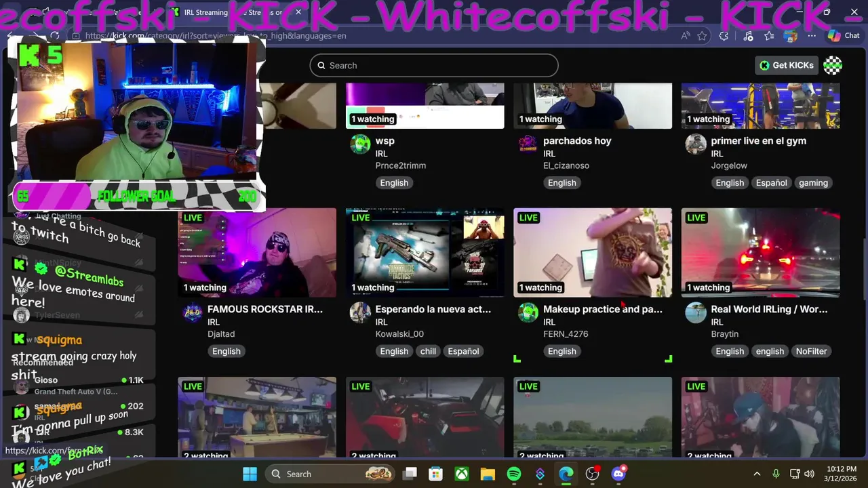
Task: Open the clock showing 10:12 PM
Action: click(x=840, y=474)
